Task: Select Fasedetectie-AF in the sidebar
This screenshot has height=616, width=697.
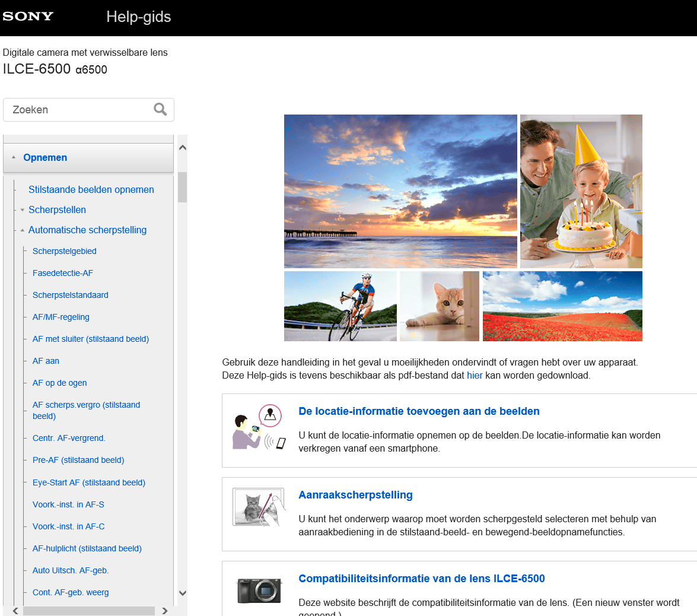Action: coord(62,273)
